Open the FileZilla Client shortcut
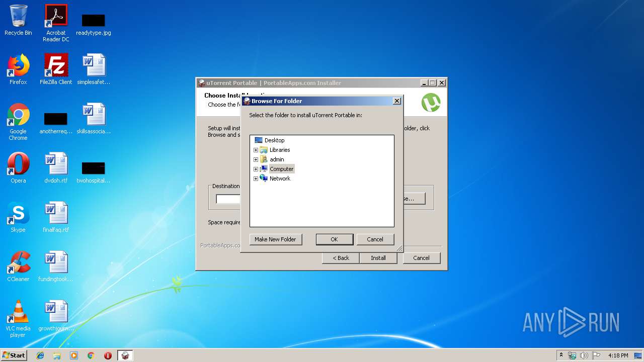This screenshot has height=362, width=644. click(x=56, y=69)
